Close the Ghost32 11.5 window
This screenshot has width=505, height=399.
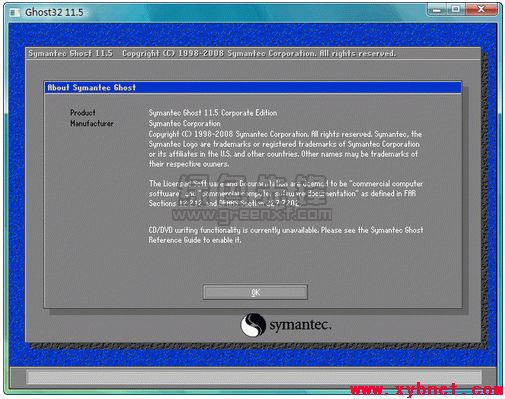point(481,9)
